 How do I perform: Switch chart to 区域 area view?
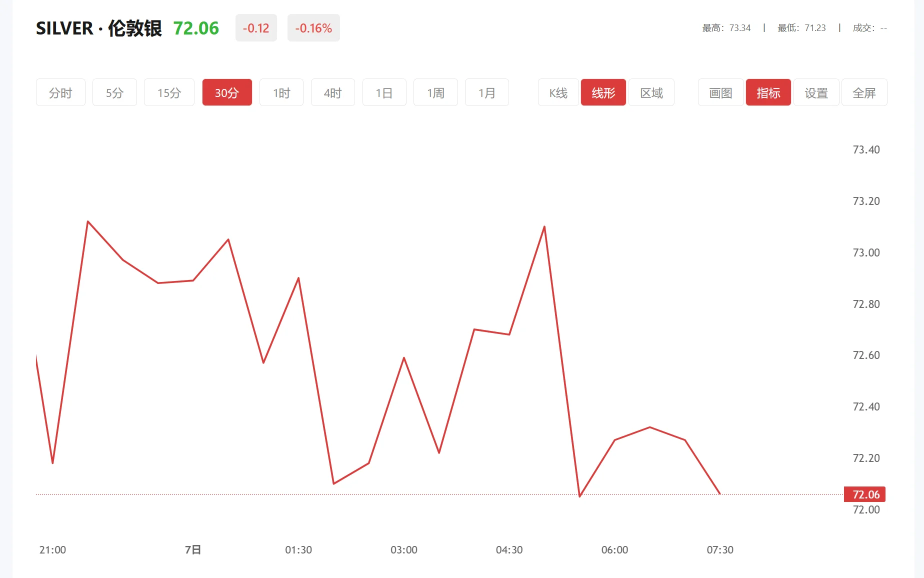[651, 92]
